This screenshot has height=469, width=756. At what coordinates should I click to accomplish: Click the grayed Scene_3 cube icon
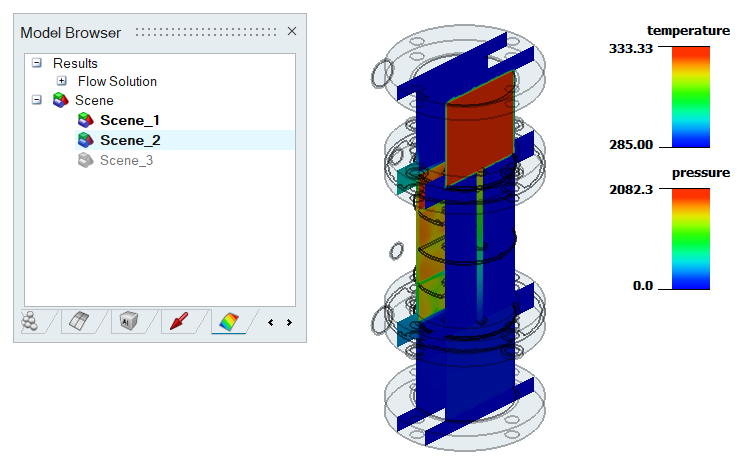tap(85, 160)
